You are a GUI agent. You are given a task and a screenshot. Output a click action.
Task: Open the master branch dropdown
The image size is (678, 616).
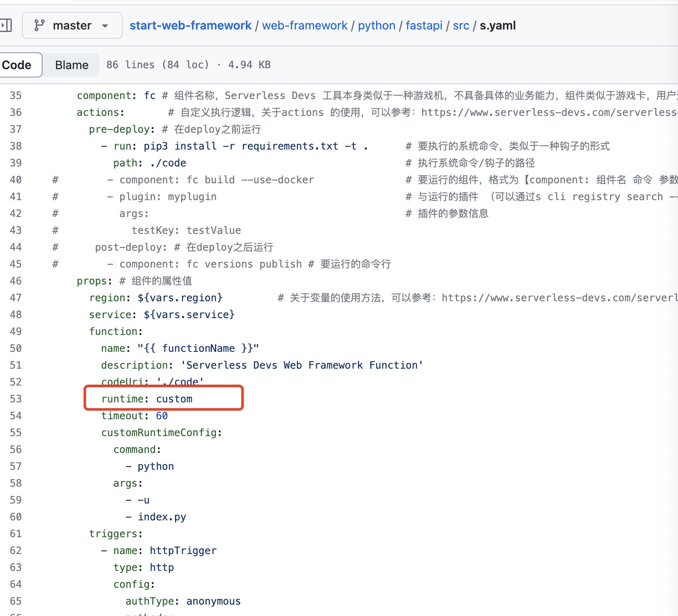pos(72,25)
